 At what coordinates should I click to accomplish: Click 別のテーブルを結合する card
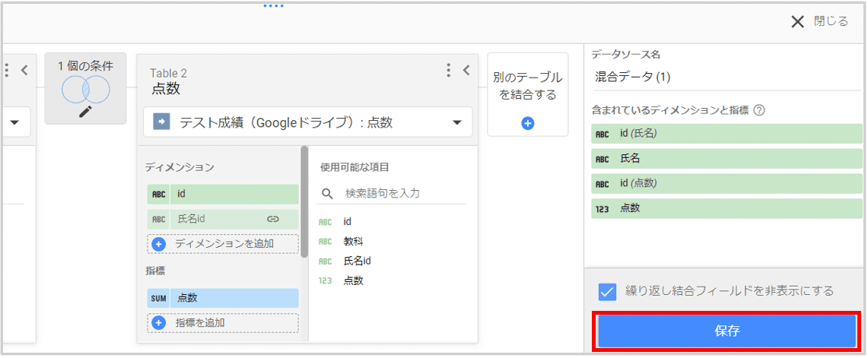pos(527,94)
